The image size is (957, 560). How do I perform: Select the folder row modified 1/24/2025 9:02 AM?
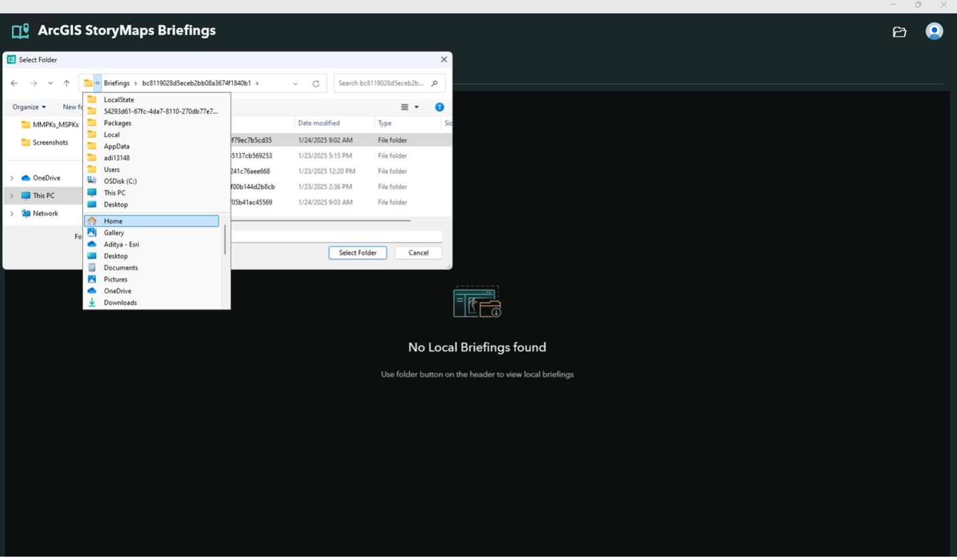point(341,141)
